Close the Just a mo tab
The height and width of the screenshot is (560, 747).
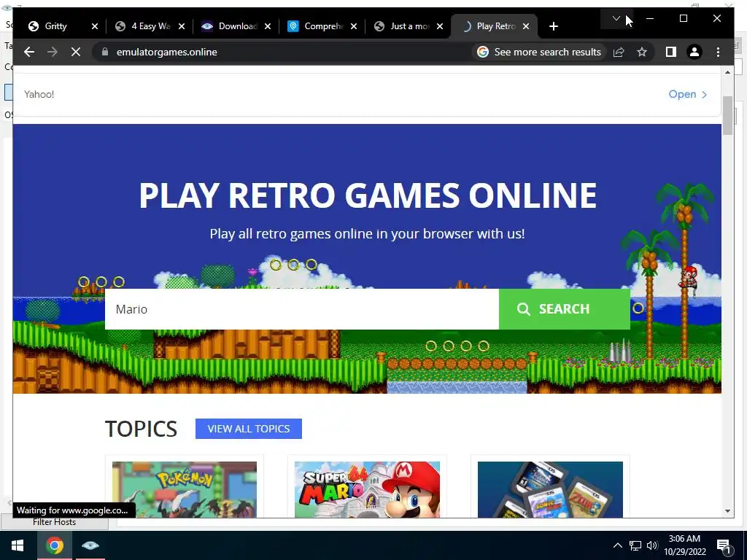point(440,26)
